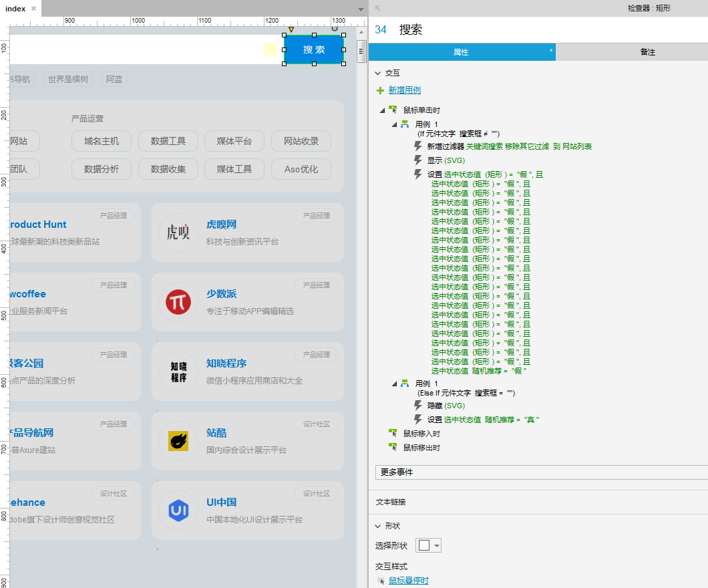This screenshot has width=708, height=588.
Task: Select the 鼠标移入时 event
Action: point(421,434)
